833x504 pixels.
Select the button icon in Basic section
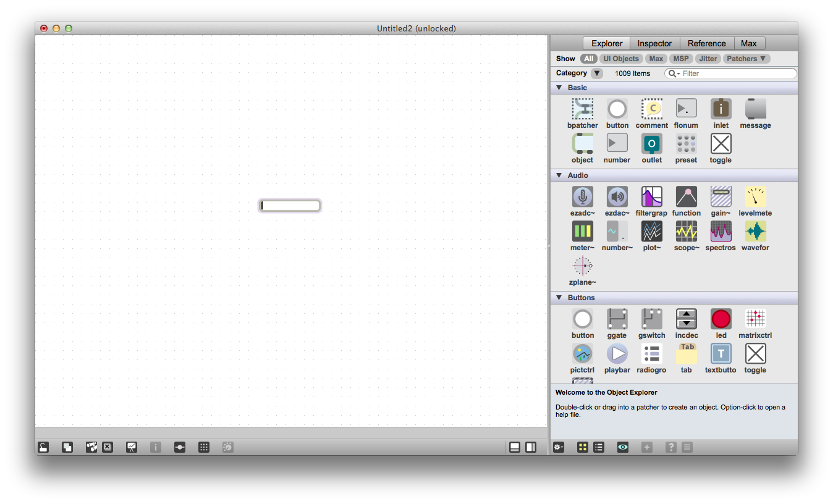click(x=617, y=109)
